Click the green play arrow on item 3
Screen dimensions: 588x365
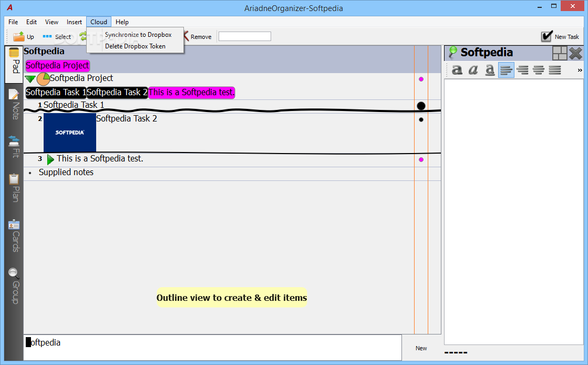click(x=50, y=159)
